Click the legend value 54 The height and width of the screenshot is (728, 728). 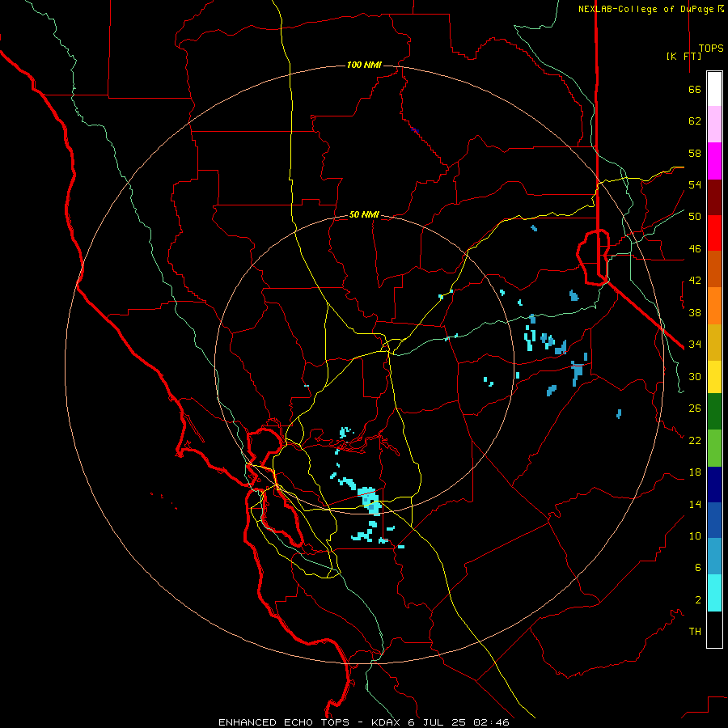click(695, 184)
